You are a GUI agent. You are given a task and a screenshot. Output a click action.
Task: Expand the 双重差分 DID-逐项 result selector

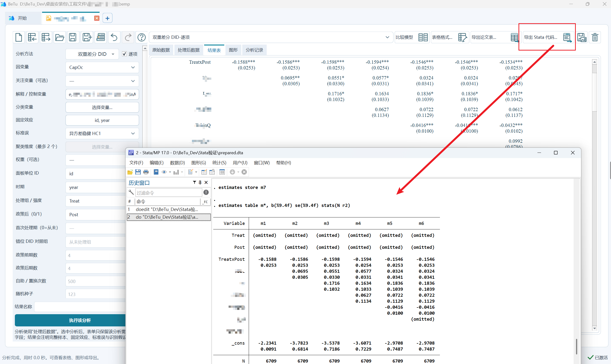click(x=271, y=37)
